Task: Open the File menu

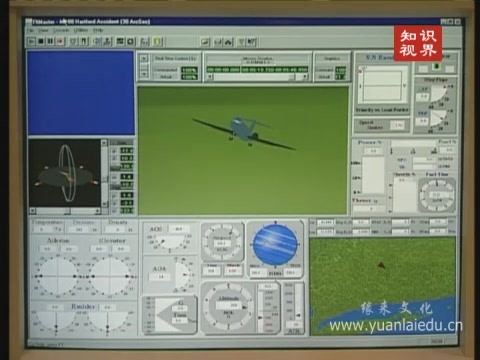Action: (x=30, y=30)
